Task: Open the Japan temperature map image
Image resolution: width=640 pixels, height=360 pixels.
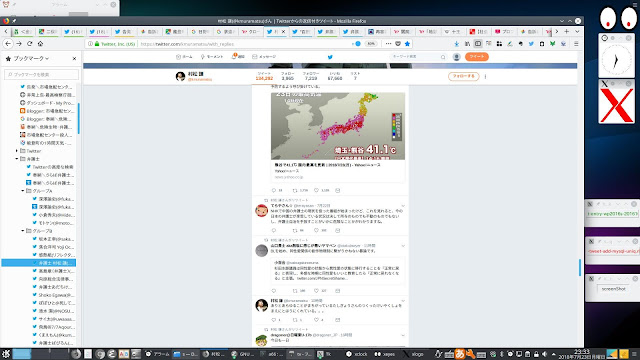Action: pos(338,126)
